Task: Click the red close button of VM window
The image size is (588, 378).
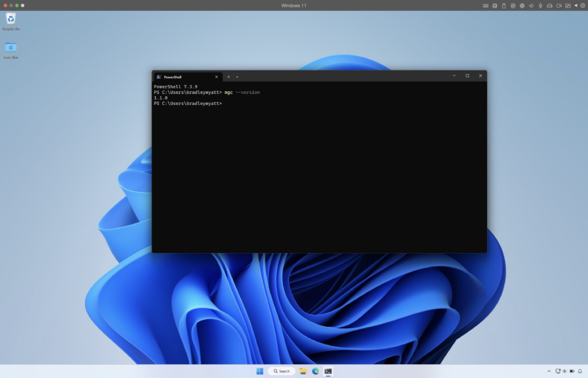Action: point(6,6)
